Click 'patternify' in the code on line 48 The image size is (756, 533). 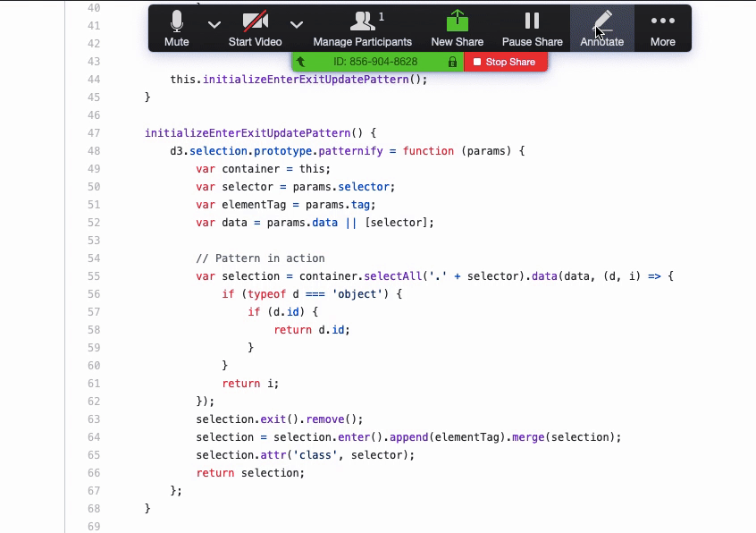(x=350, y=151)
